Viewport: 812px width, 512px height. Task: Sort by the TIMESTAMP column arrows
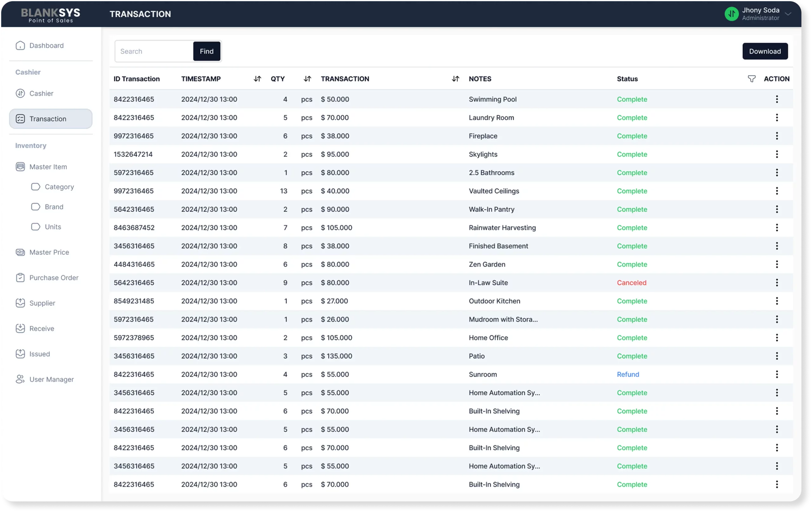click(257, 79)
